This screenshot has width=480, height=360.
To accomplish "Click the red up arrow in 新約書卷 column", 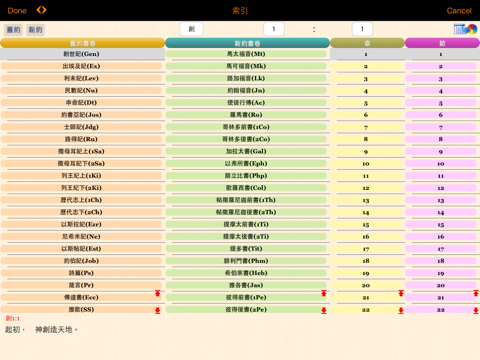I will pos(323,293).
